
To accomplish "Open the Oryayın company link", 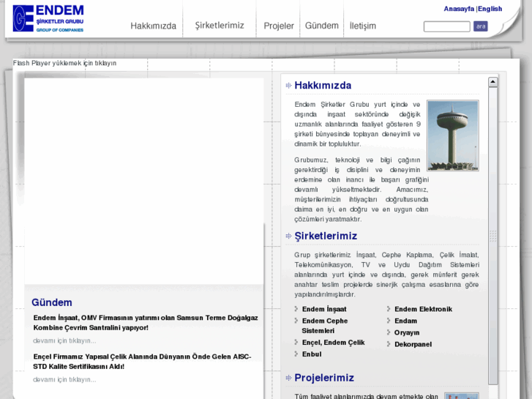I will coord(407,332).
